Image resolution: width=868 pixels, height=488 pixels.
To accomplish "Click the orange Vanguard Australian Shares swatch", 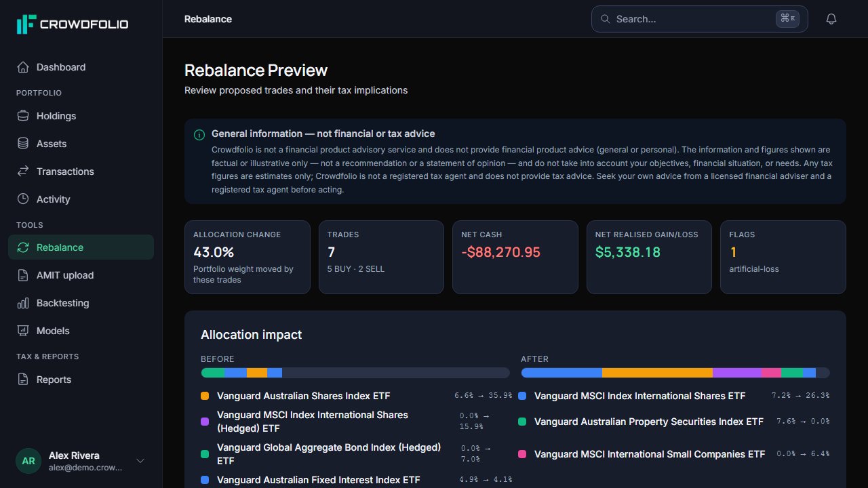I will (205, 396).
